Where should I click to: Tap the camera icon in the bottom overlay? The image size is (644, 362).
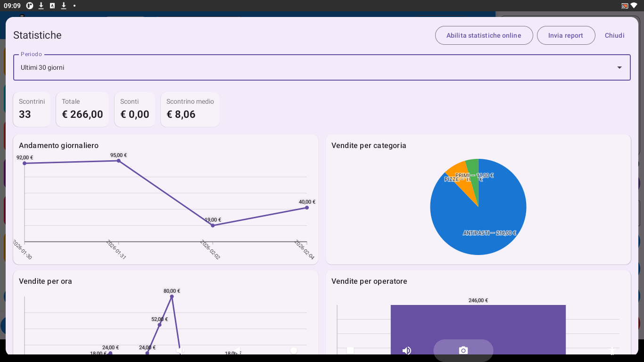(463, 350)
